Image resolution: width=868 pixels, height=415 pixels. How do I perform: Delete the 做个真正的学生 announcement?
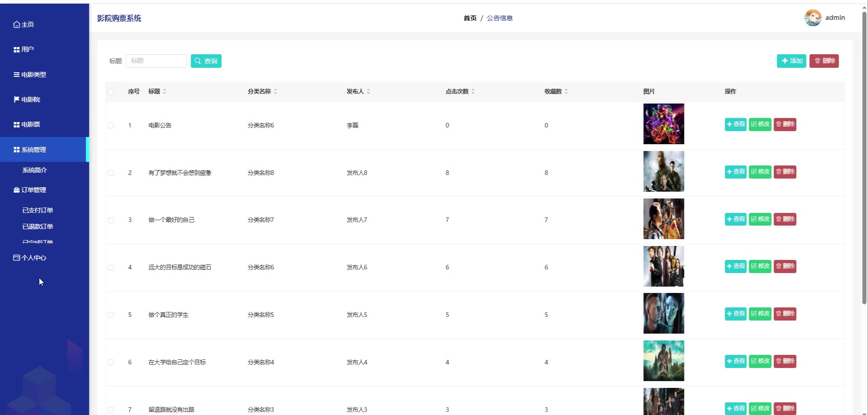point(785,314)
